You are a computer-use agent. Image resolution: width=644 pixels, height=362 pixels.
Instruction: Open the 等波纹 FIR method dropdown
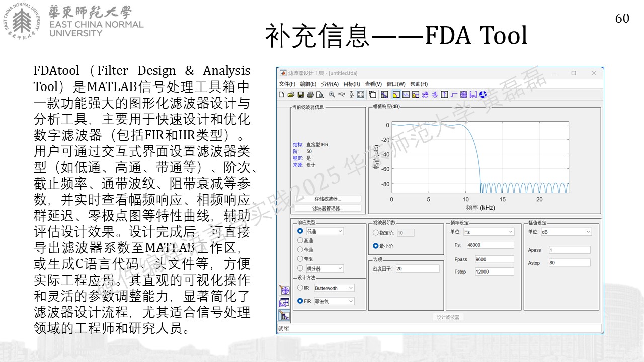pyautogui.click(x=334, y=301)
